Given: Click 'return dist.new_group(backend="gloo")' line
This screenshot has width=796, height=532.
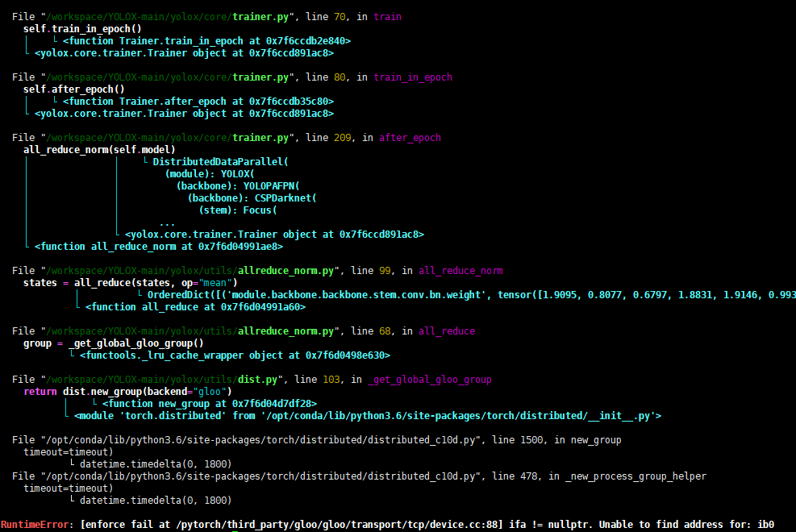Looking at the screenshot, I should click(x=127, y=392).
